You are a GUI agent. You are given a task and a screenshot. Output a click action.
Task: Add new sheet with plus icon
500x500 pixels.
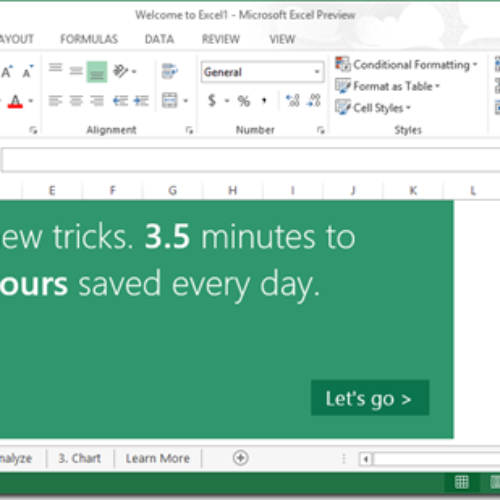click(x=240, y=458)
